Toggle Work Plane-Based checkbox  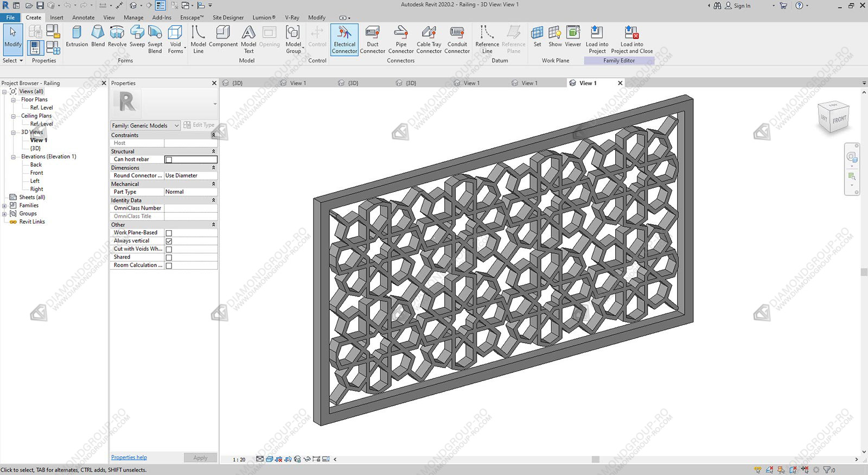(169, 233)
